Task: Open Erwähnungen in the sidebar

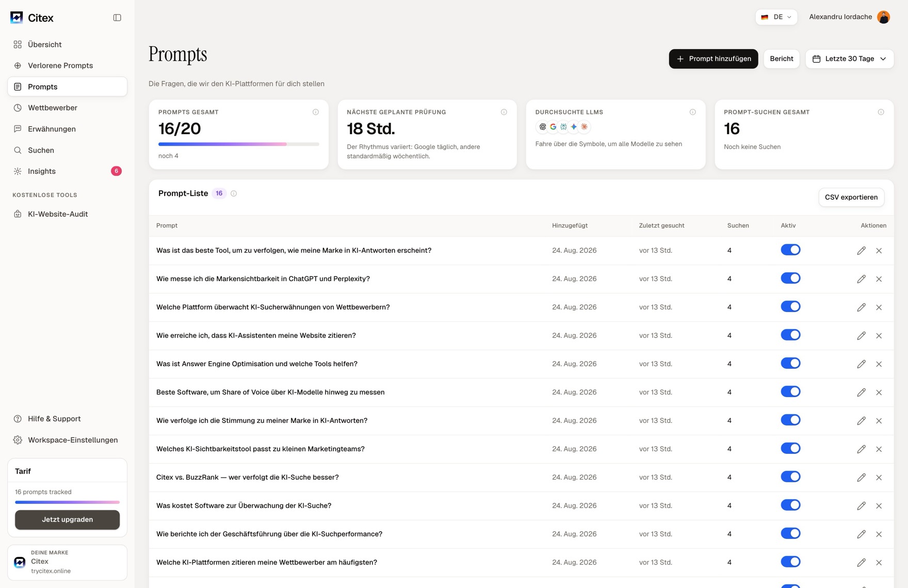Action: [x=67, y=129]
